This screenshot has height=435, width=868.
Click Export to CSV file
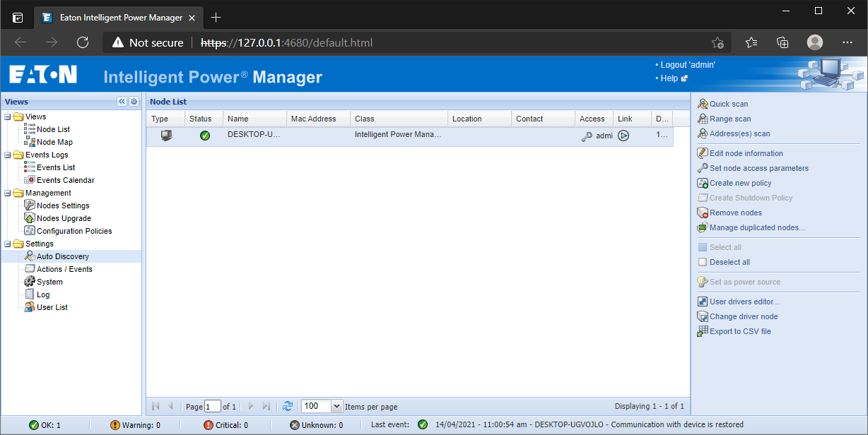740,331
